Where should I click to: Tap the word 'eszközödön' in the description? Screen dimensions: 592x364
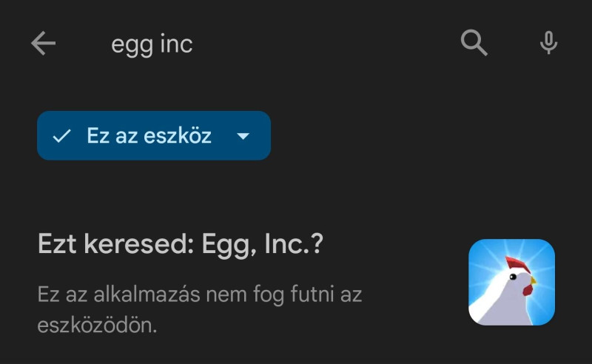[96, 325]
